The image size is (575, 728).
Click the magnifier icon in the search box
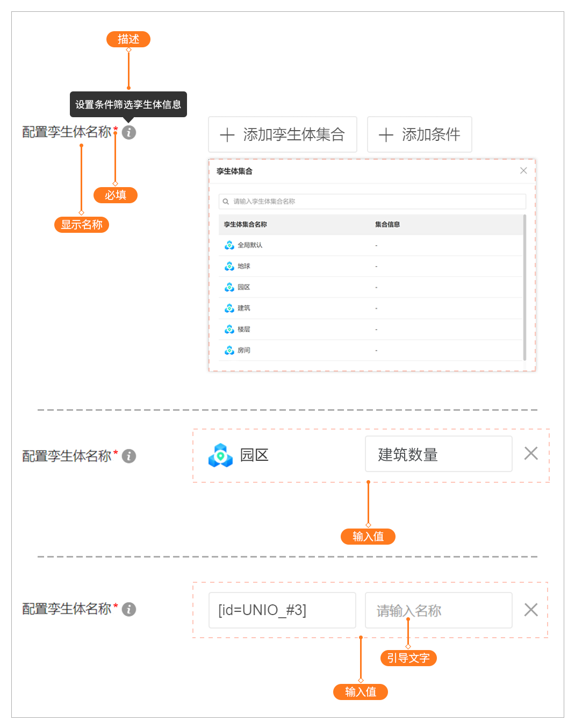226,202
